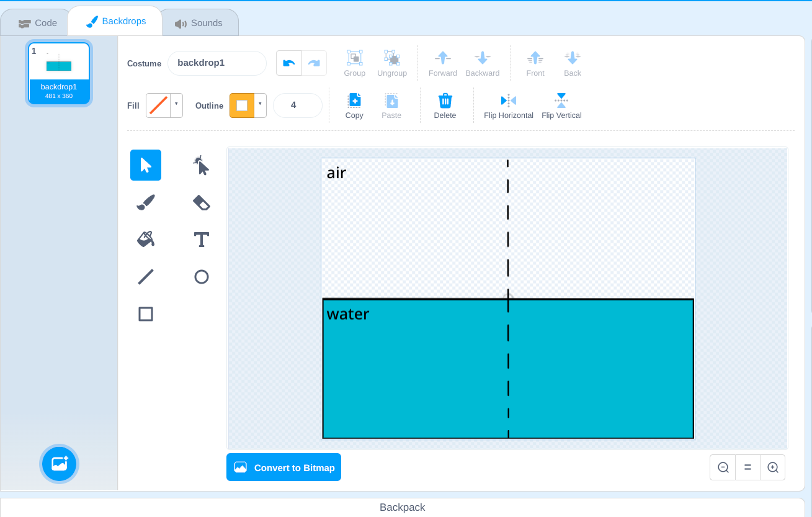The height and width of the screenshot is (517, 812).
Task: Choose a new backdrop
Action: point(60,464)
